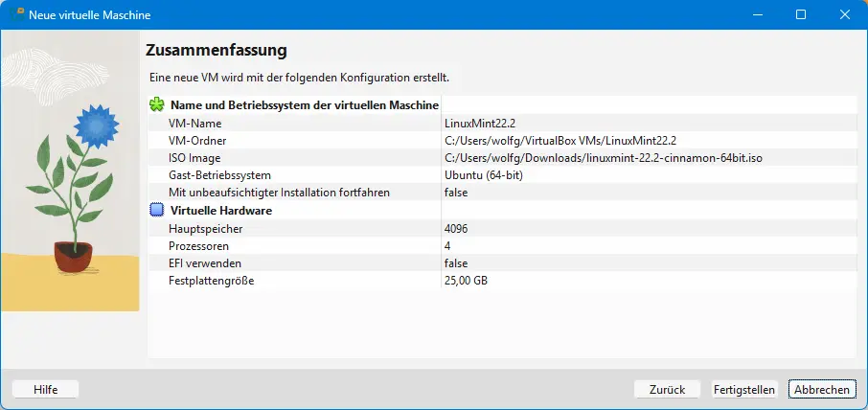Click the blue chip icon beside Virtuelle Hardware
The image size is (868, 410).
tap(157, 210)
